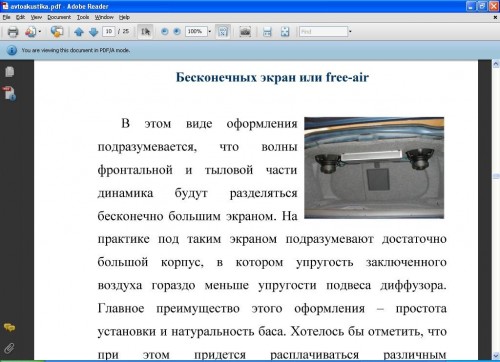
Task: Open the Attachments paperclip panel
Action: (x=9, y=348)
